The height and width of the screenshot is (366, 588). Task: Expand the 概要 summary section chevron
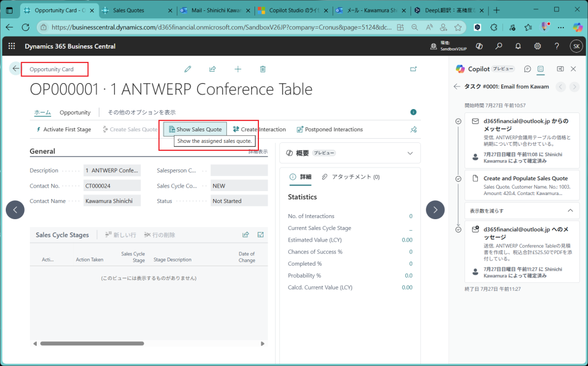click(x=410, y=153)
